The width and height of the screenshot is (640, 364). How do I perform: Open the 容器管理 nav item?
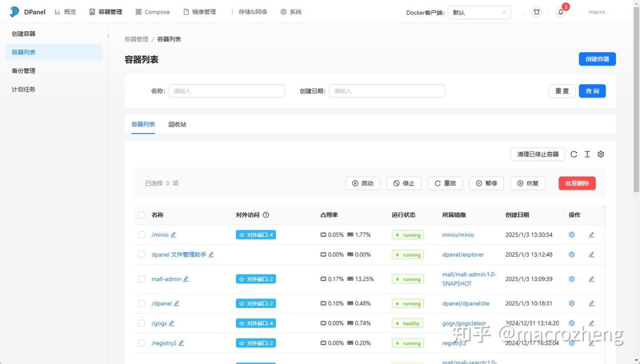[105, 12]
